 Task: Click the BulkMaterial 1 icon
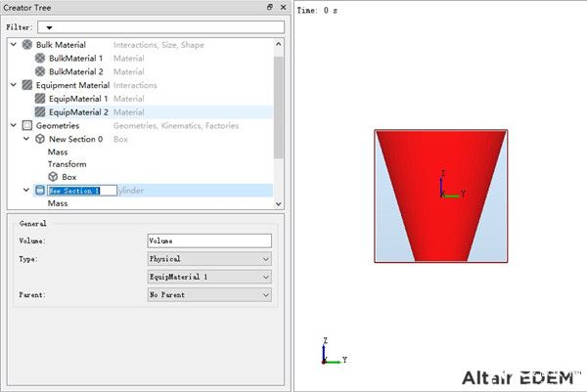click(40, 58)
